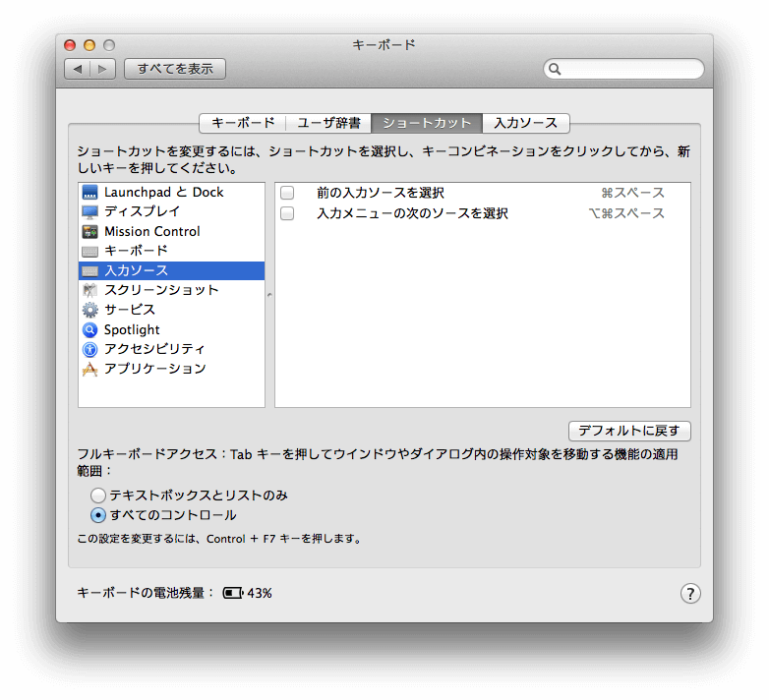This screenshot has width=769, height=700.
Task: Click the Launchpad と Dock icon
Action: [89, 192]
